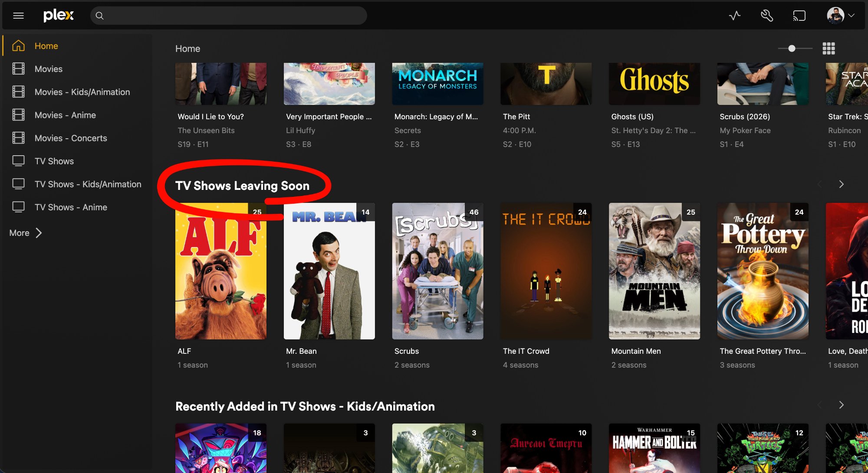Open server settings via the wrench icon
Viewport: 868px width, 473px height.
point(766,15)
